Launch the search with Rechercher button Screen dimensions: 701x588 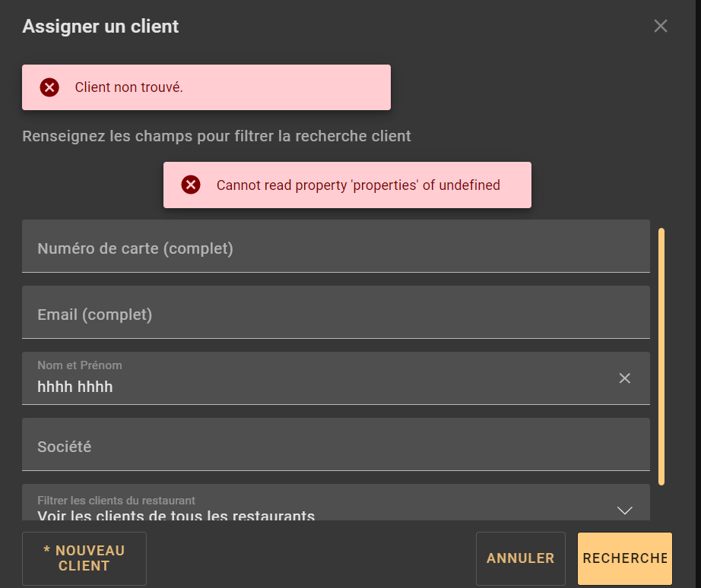point(624,558)
